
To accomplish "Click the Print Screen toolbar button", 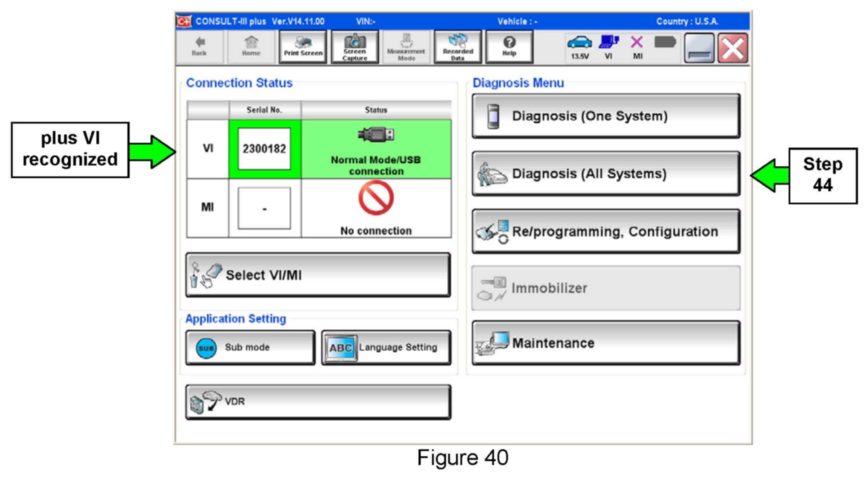I will pyautogui.click(x=303, y=47).
